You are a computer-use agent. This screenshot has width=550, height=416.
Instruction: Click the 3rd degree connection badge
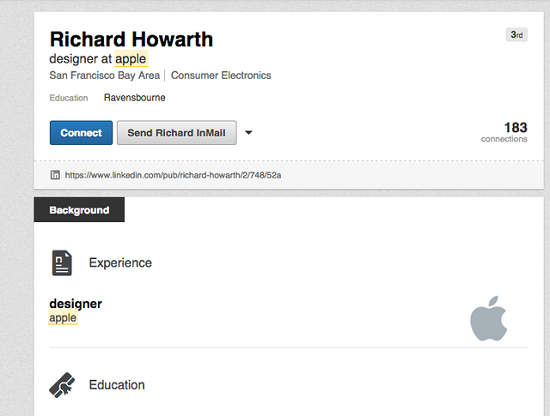(x=517, y=35)
